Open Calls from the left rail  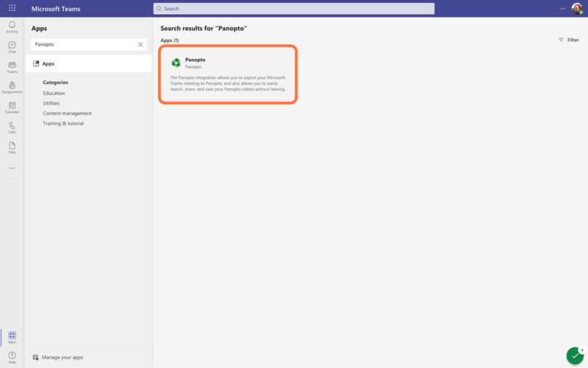click(x=12, y=127)
